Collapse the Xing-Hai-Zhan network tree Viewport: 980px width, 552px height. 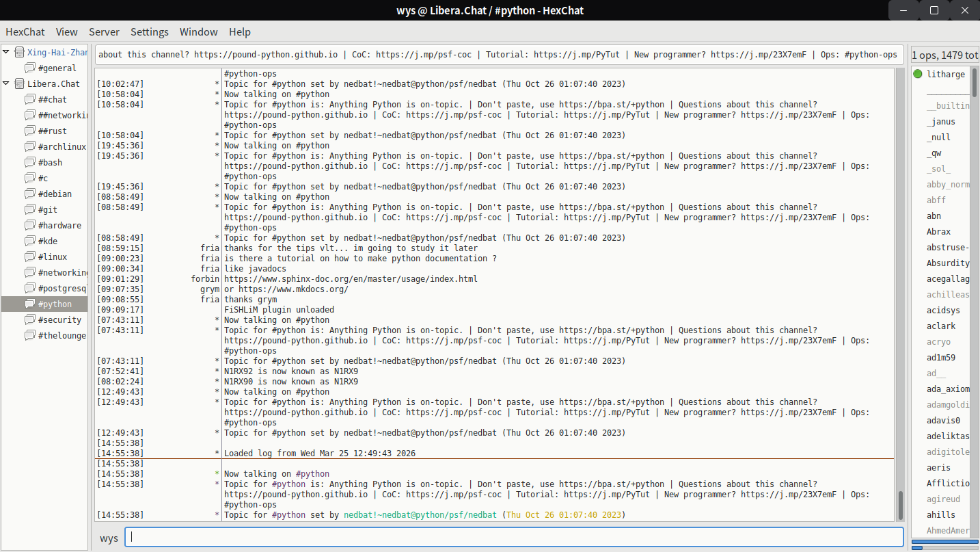click(7, 52)
